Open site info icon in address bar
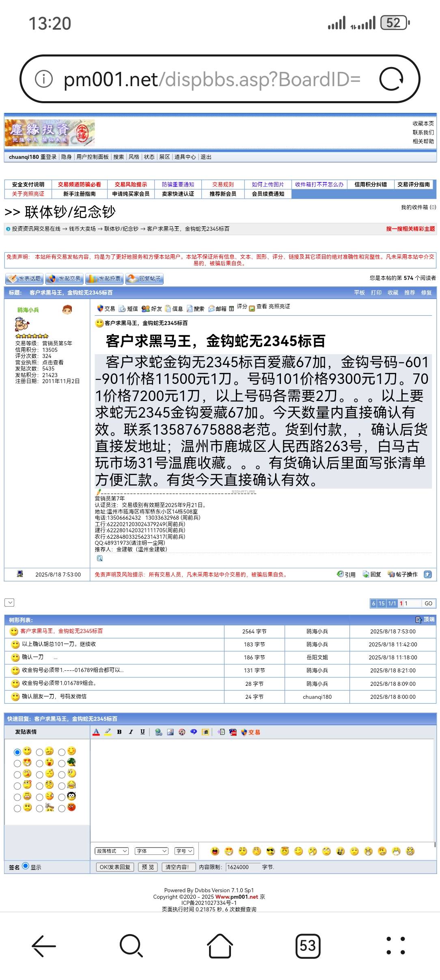This screenshot has width=440, height=980. tap(44, 79)
